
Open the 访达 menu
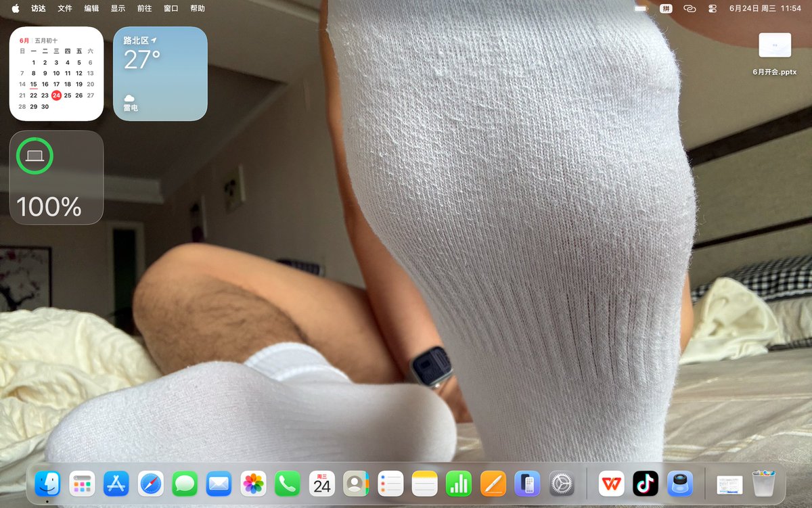39,8
